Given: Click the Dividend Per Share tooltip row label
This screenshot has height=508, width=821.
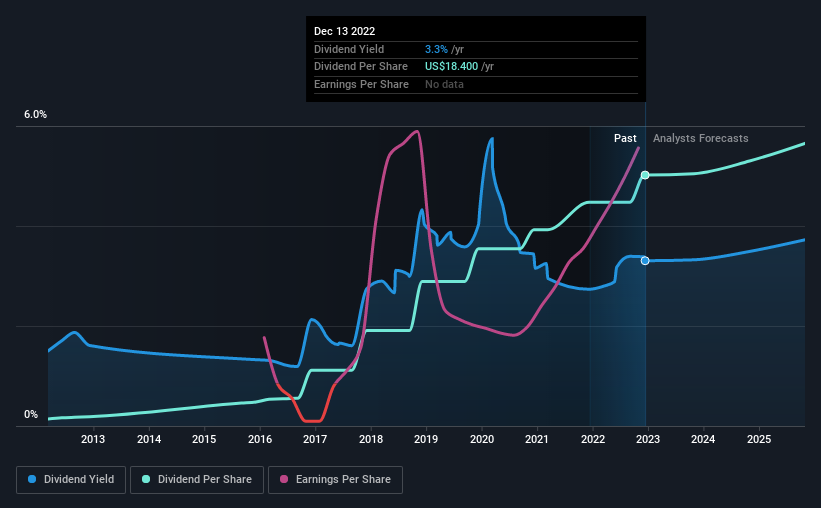Looking at the screenshot, I should (x=361, y=67).
